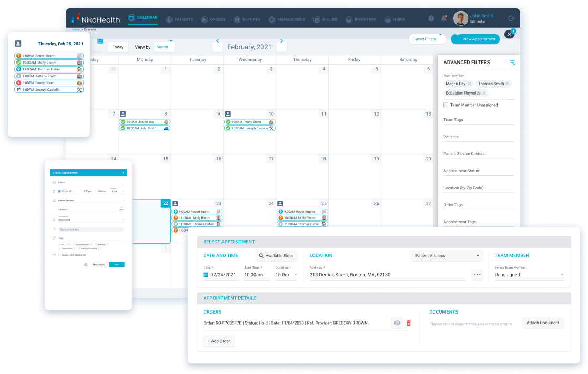The height and width of the screenshot is (374, 588).
Task: Go to previous month arrow
Action: 218,41
